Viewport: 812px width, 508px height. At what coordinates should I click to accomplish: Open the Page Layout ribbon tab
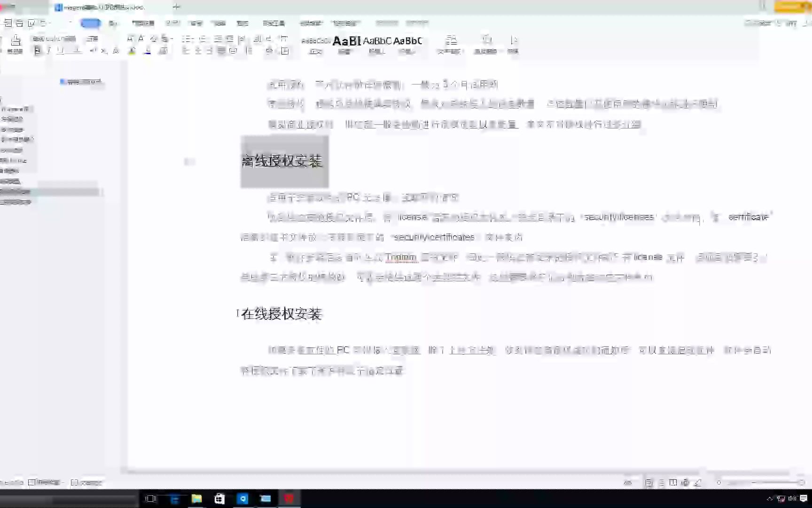click(143, 23)
